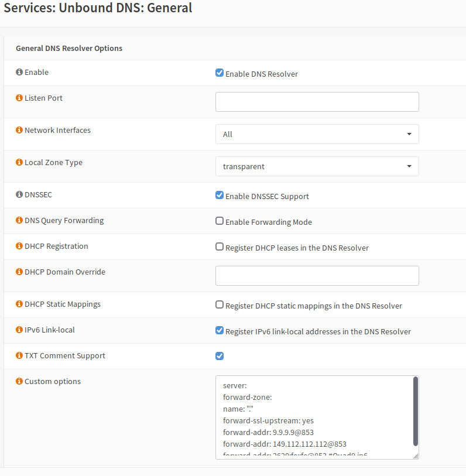Image resolution: width=466 pixels, height=476 pixels.
Task: Enable Forwarding Mode
Action: [219, 221]
